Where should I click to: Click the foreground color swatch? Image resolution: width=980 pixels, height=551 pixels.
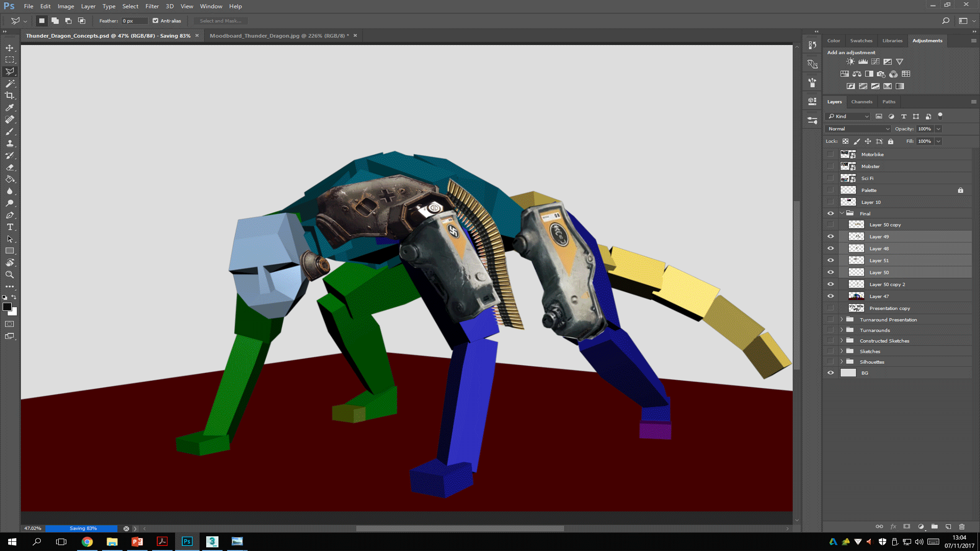(x=7, y=307)
